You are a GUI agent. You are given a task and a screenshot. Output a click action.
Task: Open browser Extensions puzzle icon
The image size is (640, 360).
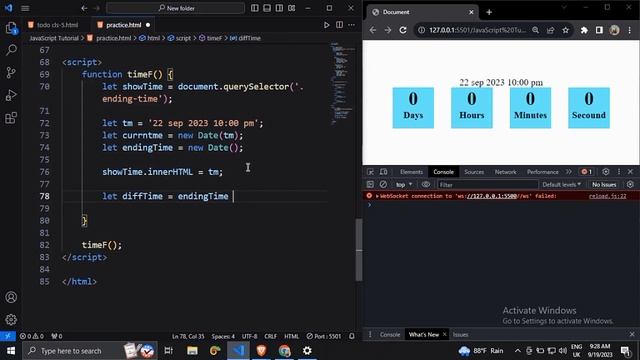pyautogui.click(x=584, y=30)
